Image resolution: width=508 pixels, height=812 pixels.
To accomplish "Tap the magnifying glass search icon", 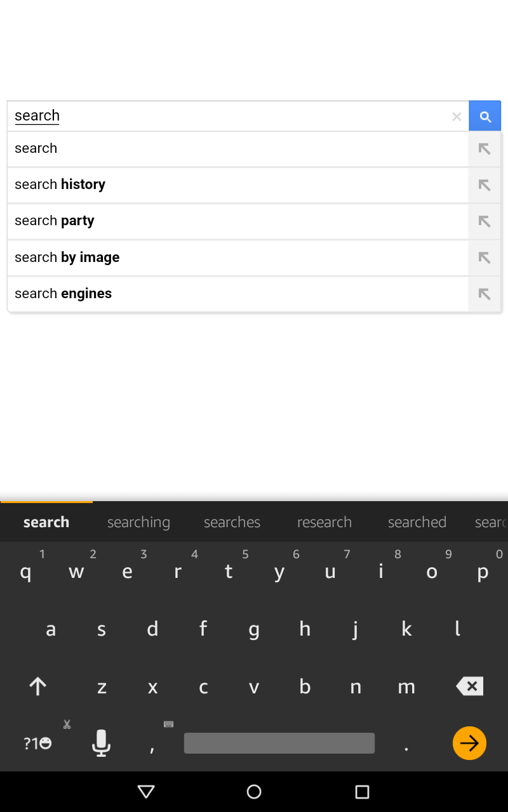I will tap(485, 115).
